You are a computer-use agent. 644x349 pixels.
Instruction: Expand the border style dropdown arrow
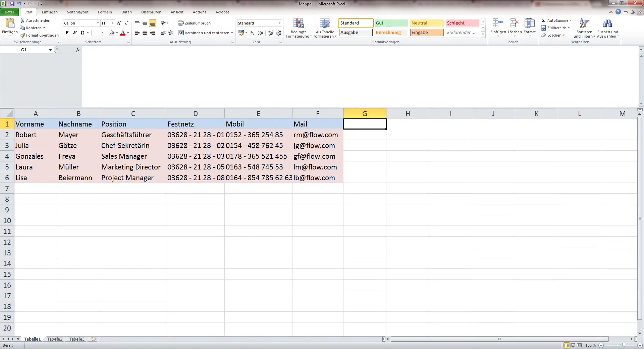pos(102,33)
